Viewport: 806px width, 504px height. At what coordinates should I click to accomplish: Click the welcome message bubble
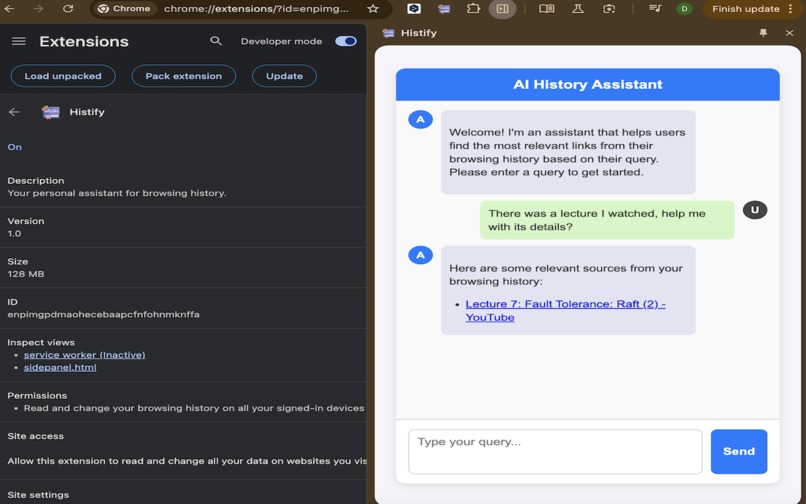(568, 152)
